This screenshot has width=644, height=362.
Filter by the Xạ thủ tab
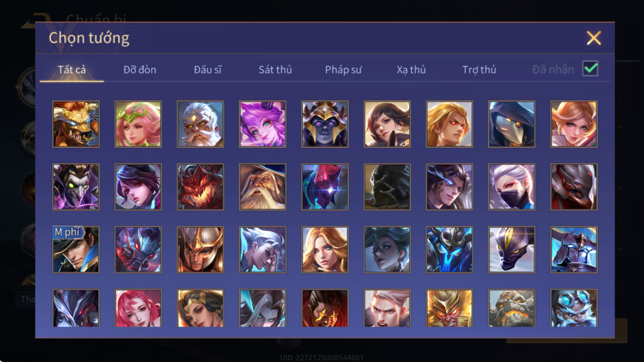coord(411,70)
